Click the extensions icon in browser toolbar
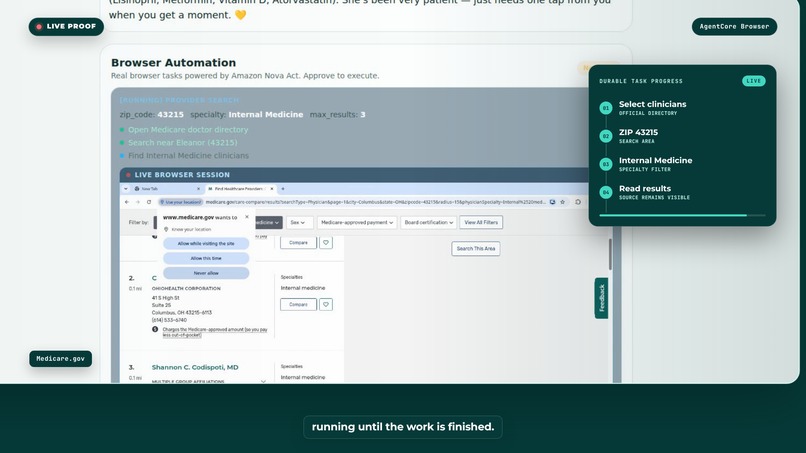806x453 pixels. 578,202
